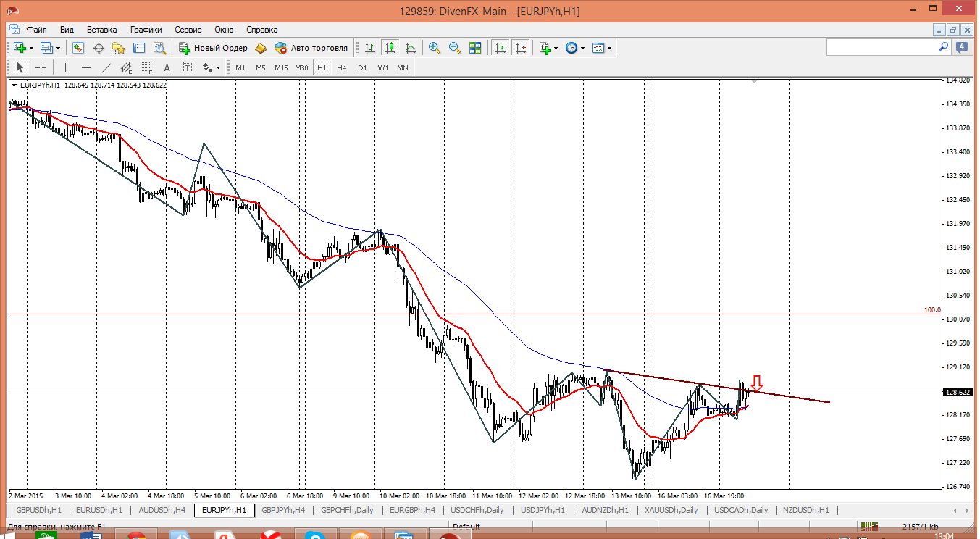
Task: Open the Сервис menu
Action: (188, 30)
